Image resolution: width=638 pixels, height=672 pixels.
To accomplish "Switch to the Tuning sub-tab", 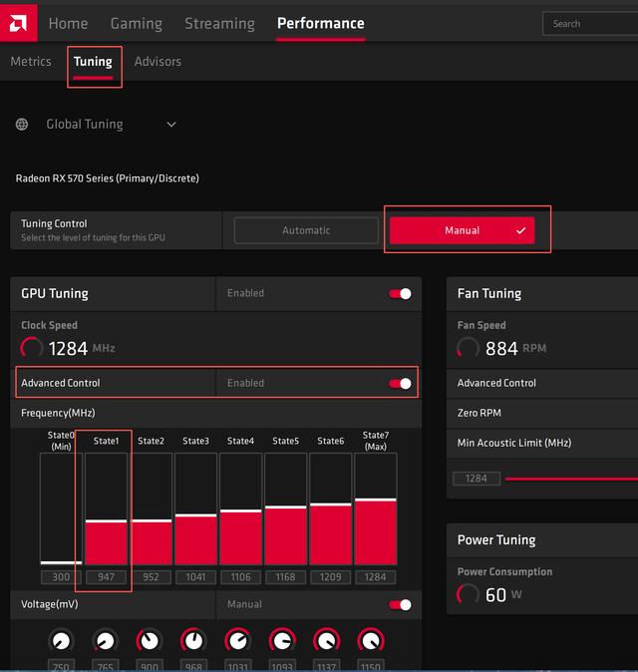I will [93, 61].
